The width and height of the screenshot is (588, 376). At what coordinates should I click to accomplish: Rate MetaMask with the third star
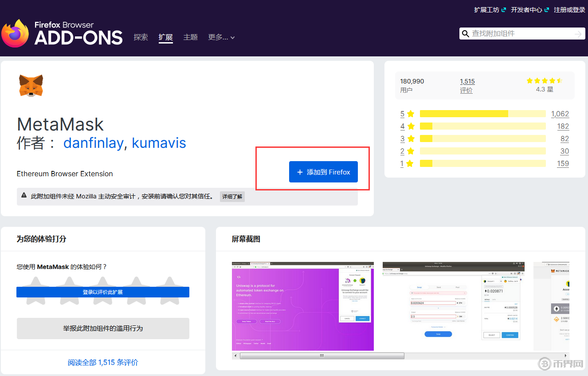click(103, 290)
